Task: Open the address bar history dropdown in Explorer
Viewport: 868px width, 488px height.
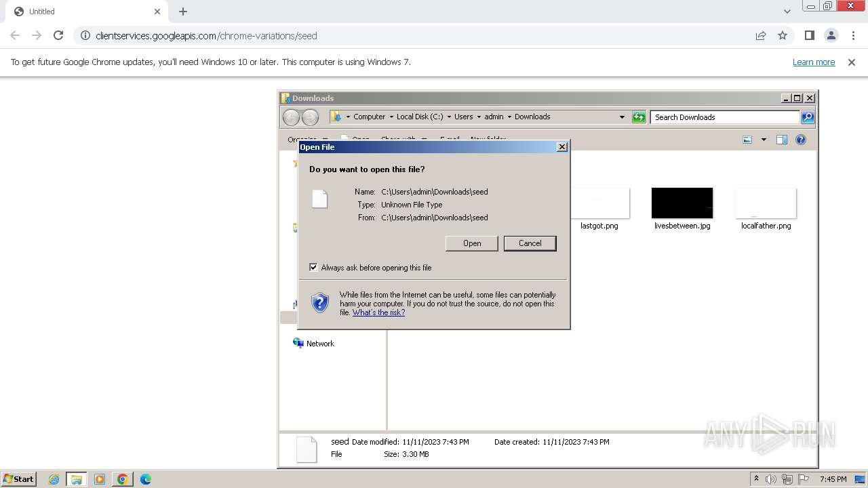Action: click(622, 117)
